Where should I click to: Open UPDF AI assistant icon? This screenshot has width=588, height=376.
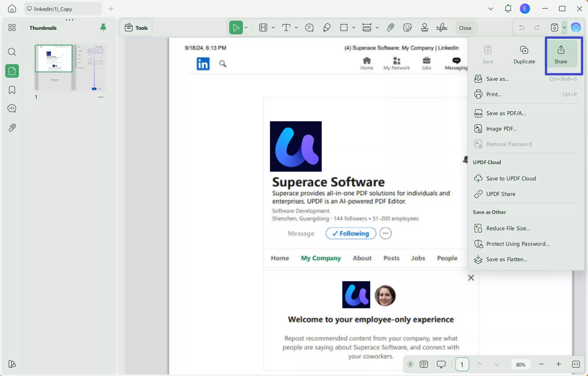pos(576,27)
